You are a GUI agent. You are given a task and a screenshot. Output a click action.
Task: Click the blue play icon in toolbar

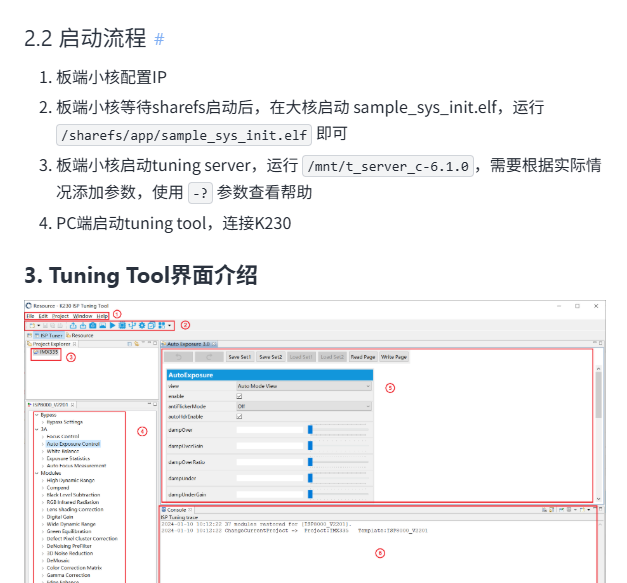coord(113,325)
